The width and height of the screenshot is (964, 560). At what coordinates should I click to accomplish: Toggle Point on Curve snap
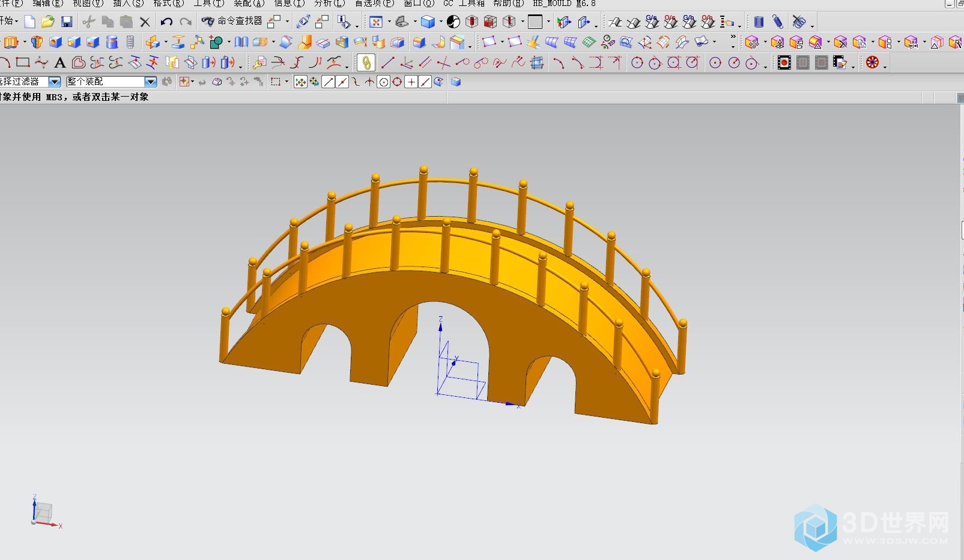[x=425, y=82]
